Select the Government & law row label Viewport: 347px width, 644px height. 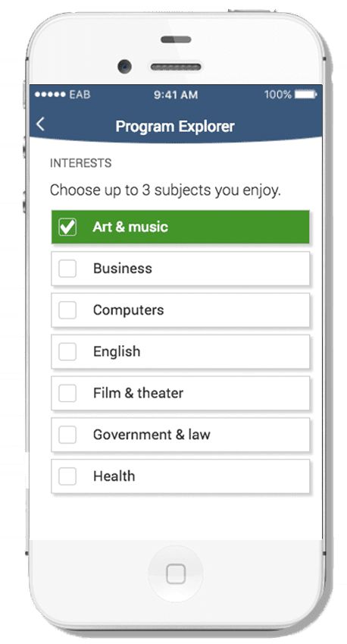click(152, 435)
